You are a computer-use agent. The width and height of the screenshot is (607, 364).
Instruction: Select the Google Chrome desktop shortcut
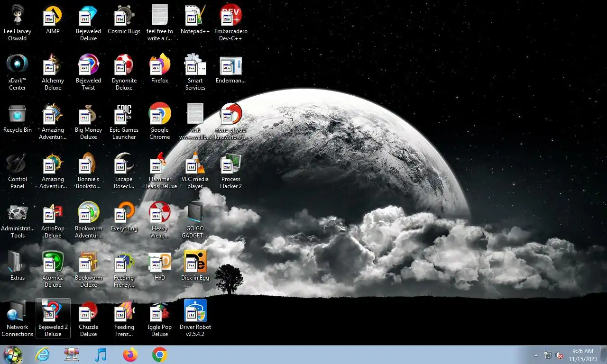pyautogui.click(x=160, y=121)
